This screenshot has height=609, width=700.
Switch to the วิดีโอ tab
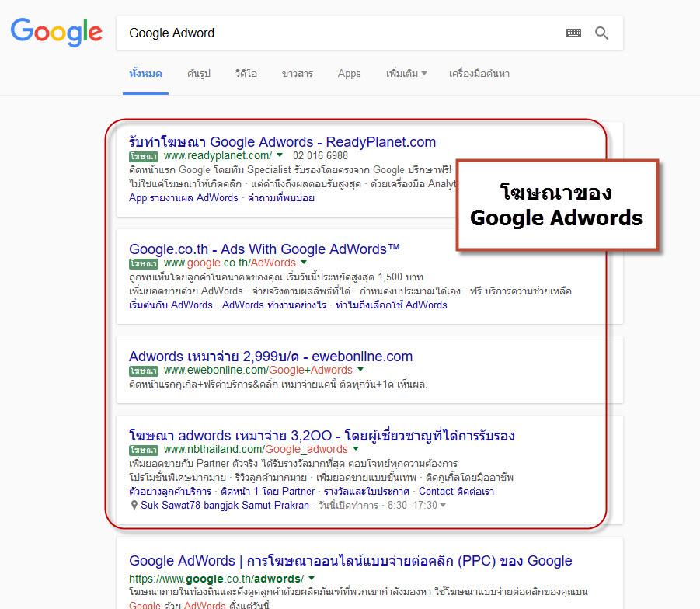pyautogui.click(x=246, y=74)
